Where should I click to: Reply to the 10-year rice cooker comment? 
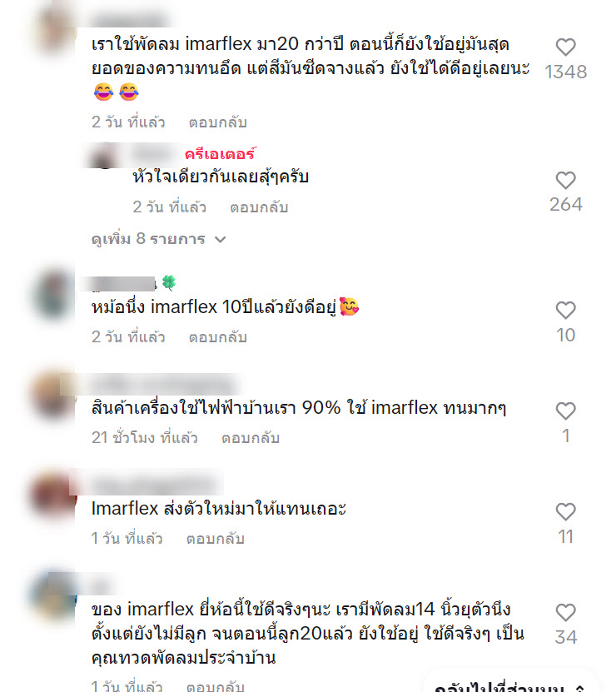[x=217, y=337]
